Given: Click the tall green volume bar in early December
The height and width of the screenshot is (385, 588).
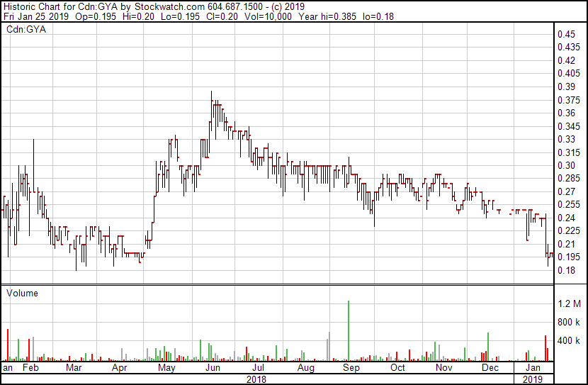Looking at the screenshot, I should pos(488,347).
